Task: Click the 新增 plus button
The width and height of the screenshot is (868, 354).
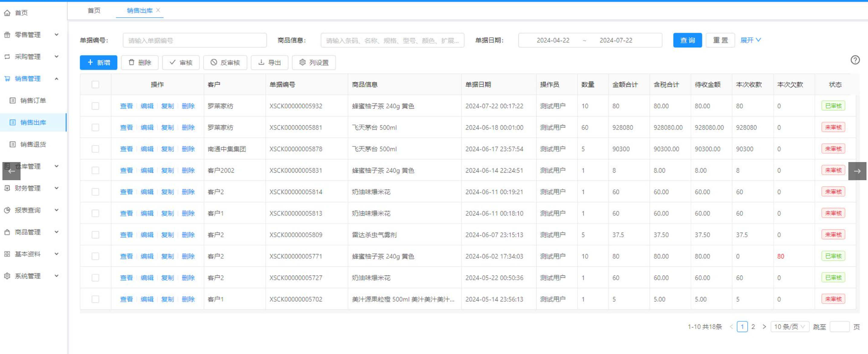Action: pyautogui.click(x=98, y=62)
